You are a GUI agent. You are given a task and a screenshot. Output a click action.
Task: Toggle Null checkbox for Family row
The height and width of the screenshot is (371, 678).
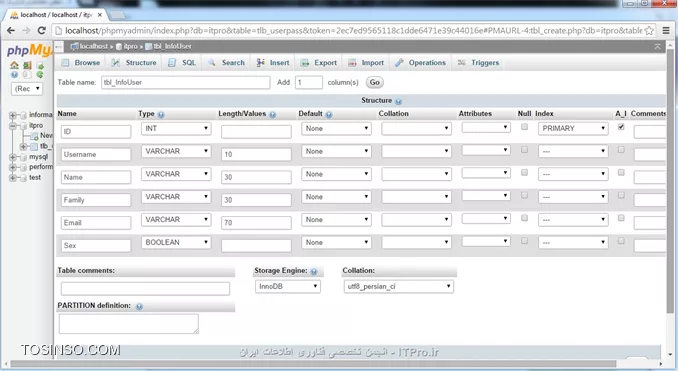coord(524,195)
